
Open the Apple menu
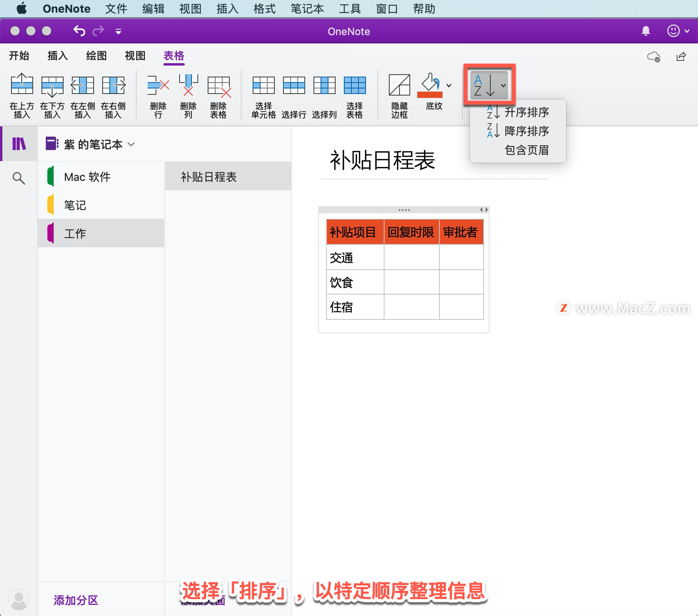22,8
